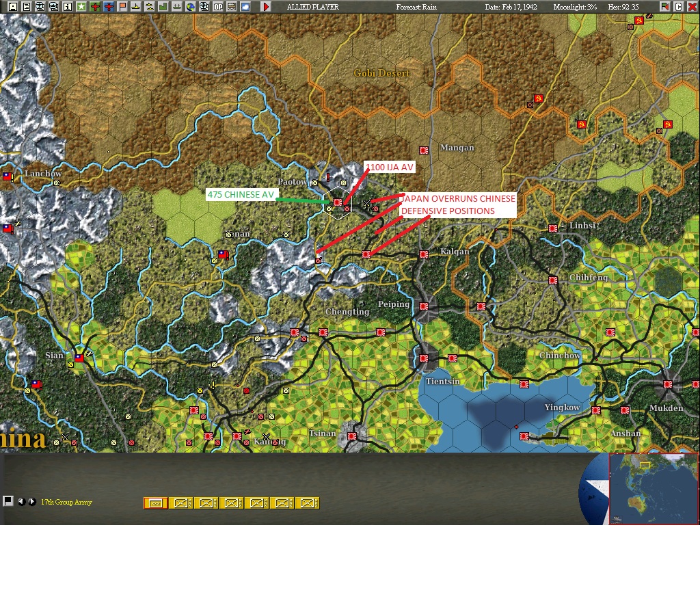
Task: Click the single yellow ship toolbar icon
Action: (x=136, y=7)
